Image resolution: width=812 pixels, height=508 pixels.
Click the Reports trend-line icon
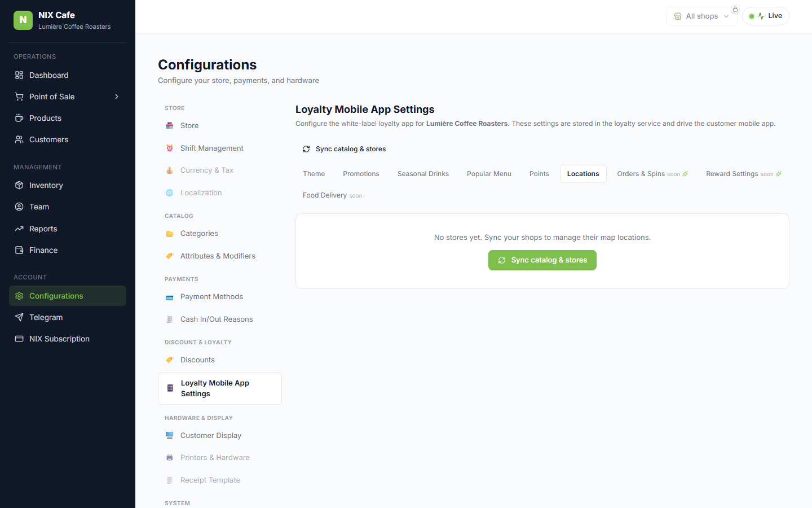(x=19, y=229)
